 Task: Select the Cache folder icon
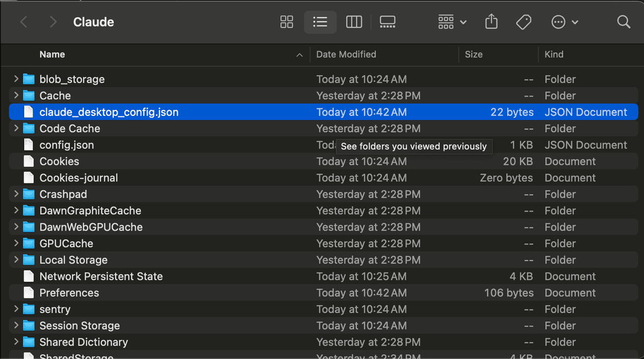point(28,96)
